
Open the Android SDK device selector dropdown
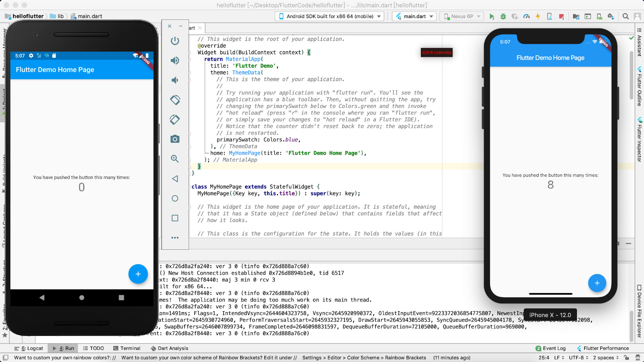point(329,16)
